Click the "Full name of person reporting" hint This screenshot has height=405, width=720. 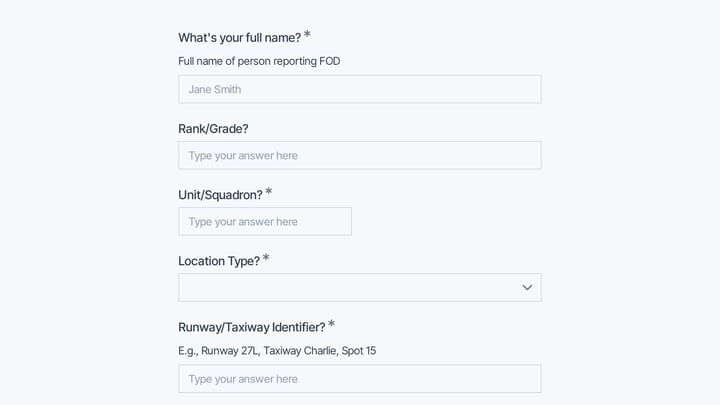coord(248,61)
